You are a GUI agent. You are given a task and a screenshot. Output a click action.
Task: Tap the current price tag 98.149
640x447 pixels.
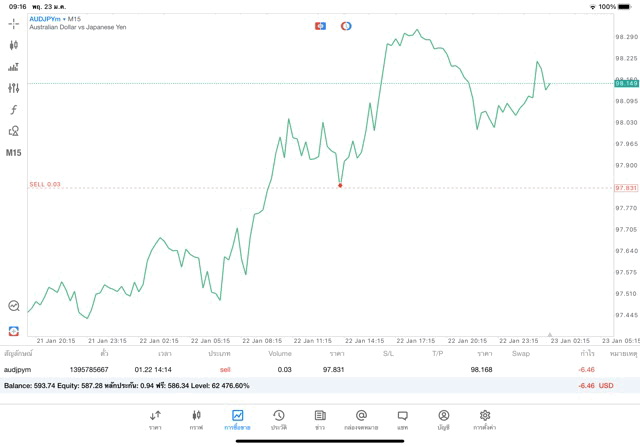pyautogui.click(x=626, y=83)
